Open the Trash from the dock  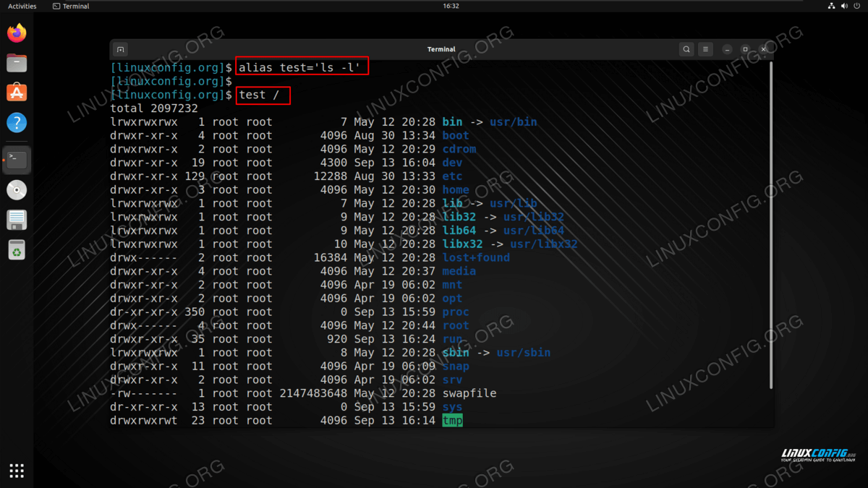point(17,249)
